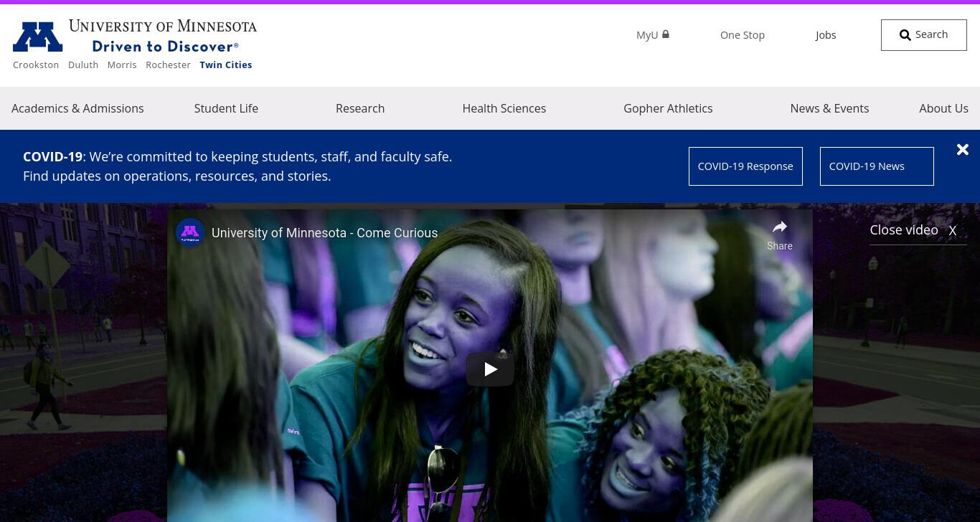Go to the Jobs page

[826, 34]
